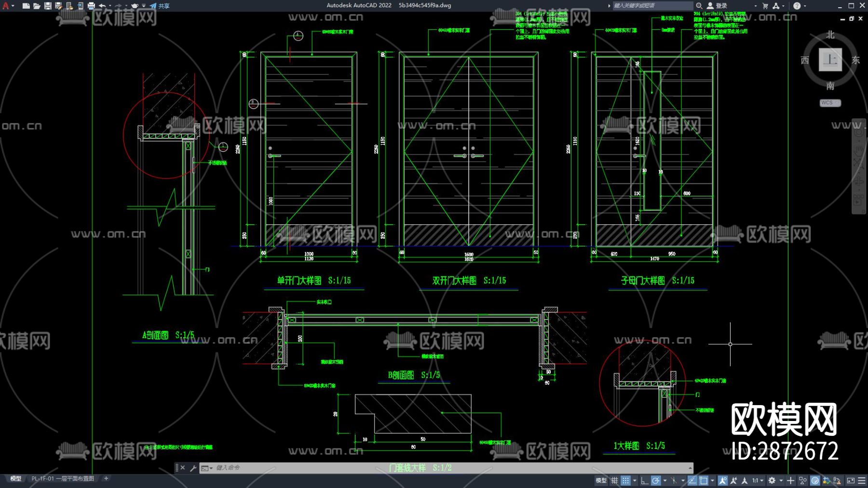Image resolution: width=868 pixels, height=488 pixels.
Task: Save to web and mobile icon
Action: click(80, 6)
